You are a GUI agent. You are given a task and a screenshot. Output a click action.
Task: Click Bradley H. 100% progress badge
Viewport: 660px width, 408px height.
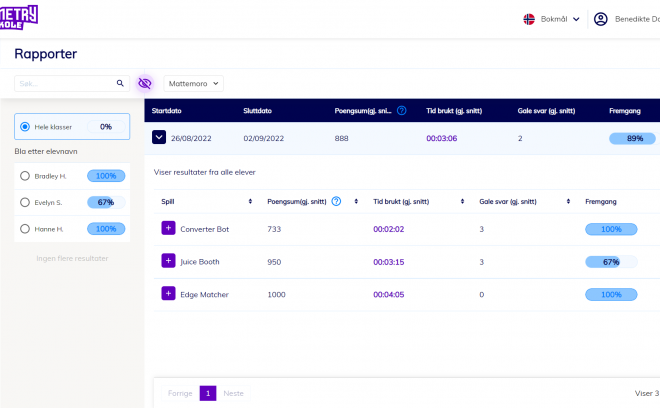coord(106,176)
